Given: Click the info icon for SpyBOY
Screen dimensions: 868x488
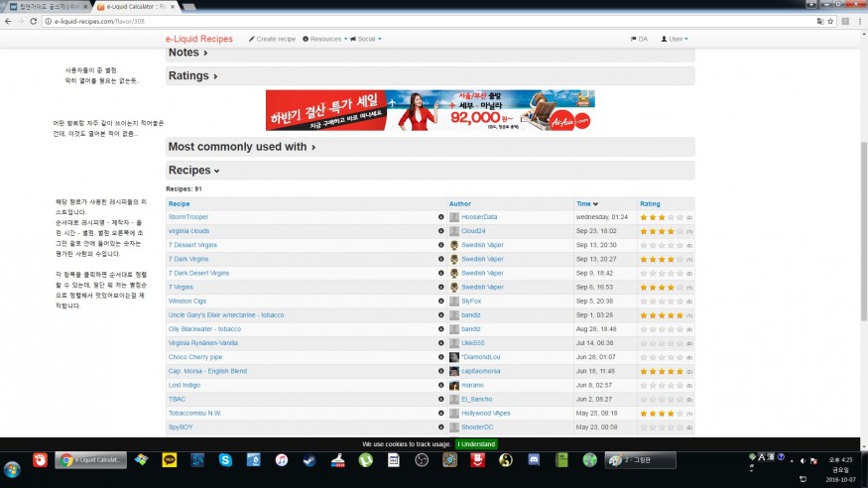Looking at the screenshot, I should coord(441,427).
